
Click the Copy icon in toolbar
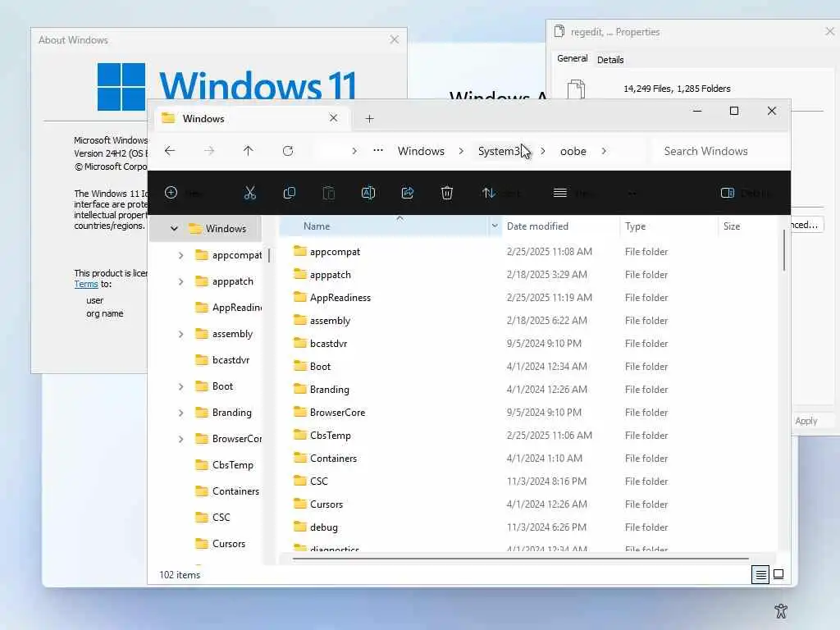[x=290, y=193]
